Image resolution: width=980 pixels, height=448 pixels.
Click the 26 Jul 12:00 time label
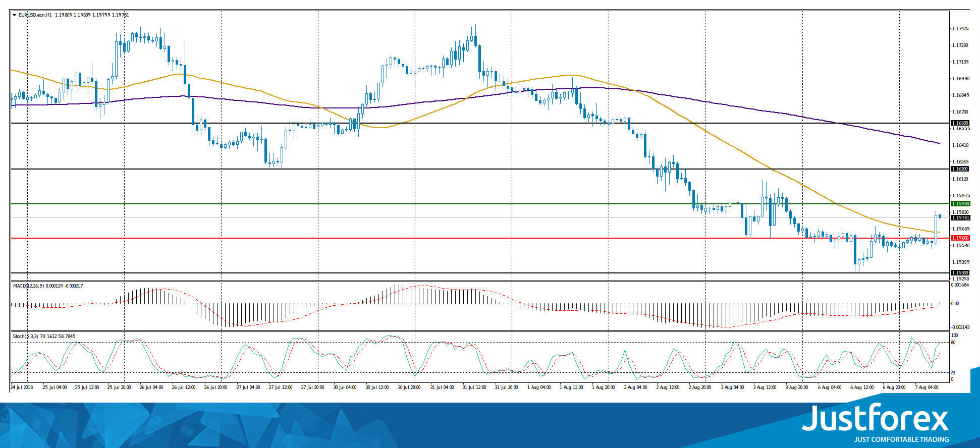184,387
